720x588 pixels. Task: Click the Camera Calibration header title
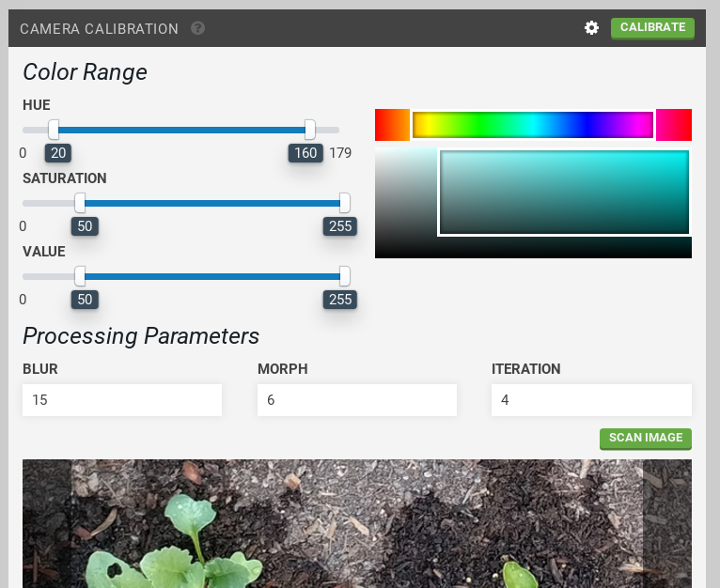pyautogui.click(x=99, y=29)
